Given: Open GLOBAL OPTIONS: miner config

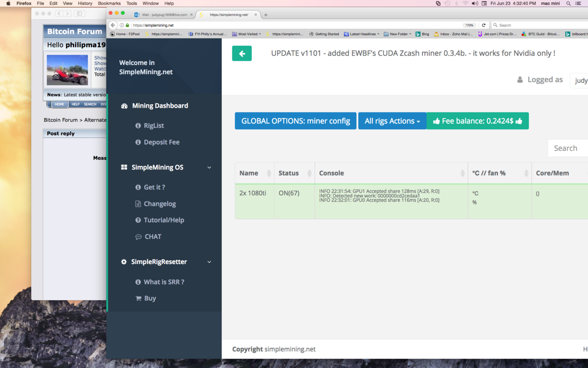Looking at the screenshot, I should (295, 121).
